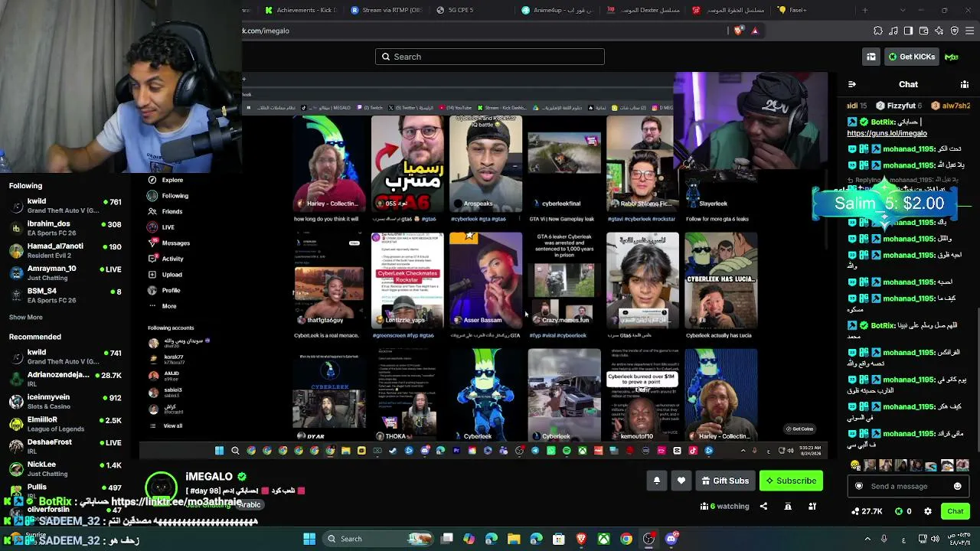Open the Windows Start menu in bottom taskbar
Image resolution: width=980 pixels, height=551 pixels.
pyautogui.click(x=309, y=539)
